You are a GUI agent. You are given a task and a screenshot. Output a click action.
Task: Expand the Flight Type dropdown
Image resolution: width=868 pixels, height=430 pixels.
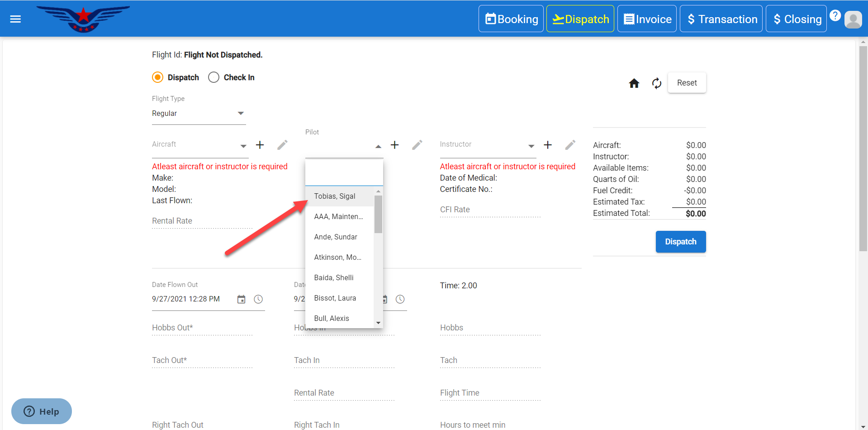click(x=199, y=114)
